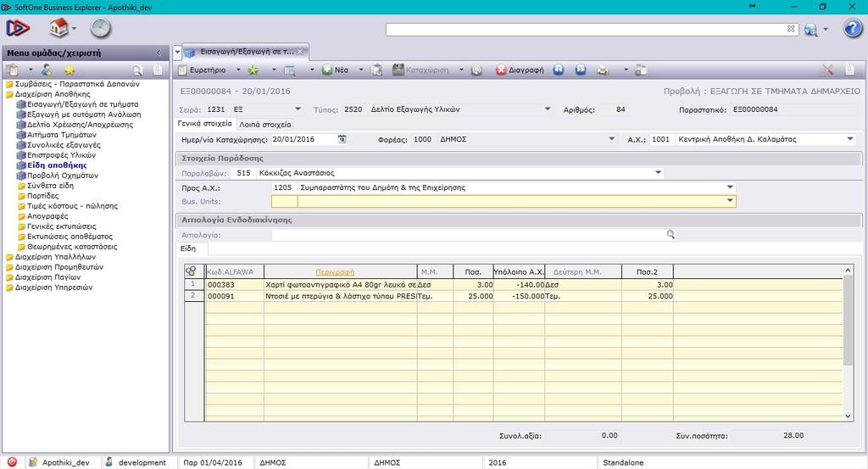This screenshot has height=469, width=868.
Task: Click the round cancel icon after Καταχώριση
Action: pyautogui.click(x=476, y=70)
